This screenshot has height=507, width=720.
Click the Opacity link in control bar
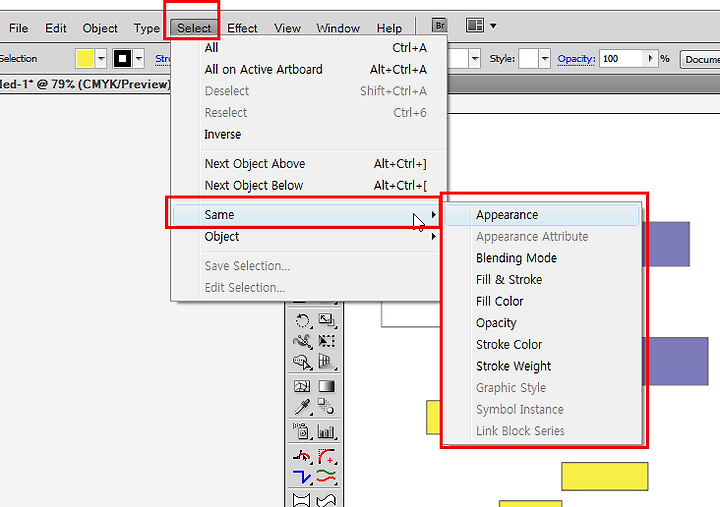click(x=576, y=59)
